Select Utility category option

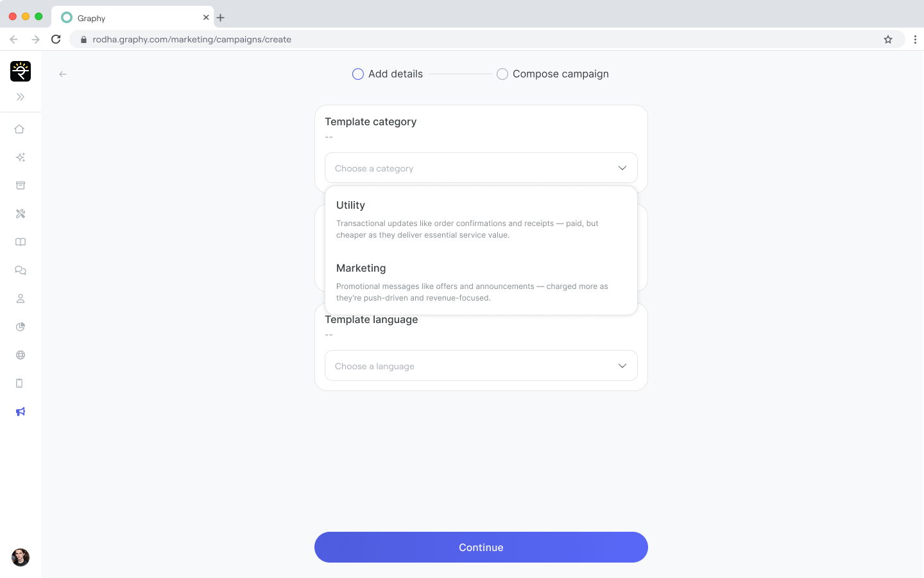481,219
